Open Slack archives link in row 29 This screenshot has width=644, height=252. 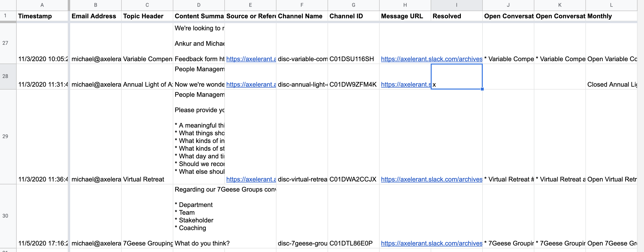click(431, 179)
